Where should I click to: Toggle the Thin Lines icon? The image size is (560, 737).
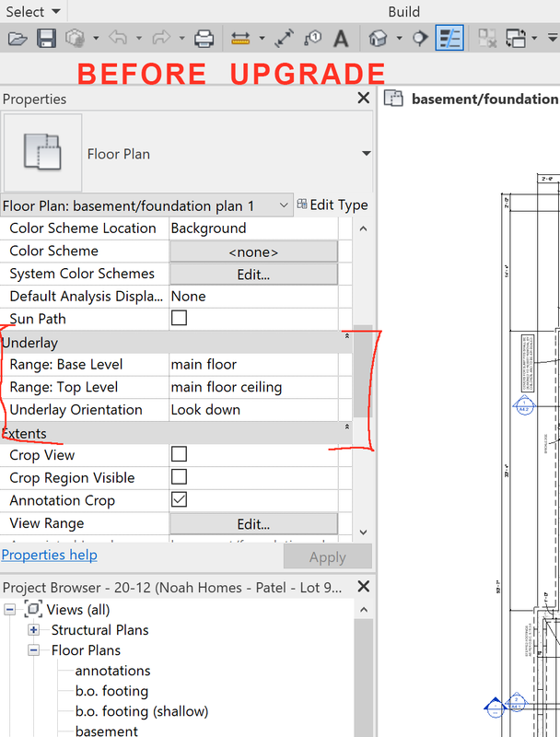click(449, 38)
